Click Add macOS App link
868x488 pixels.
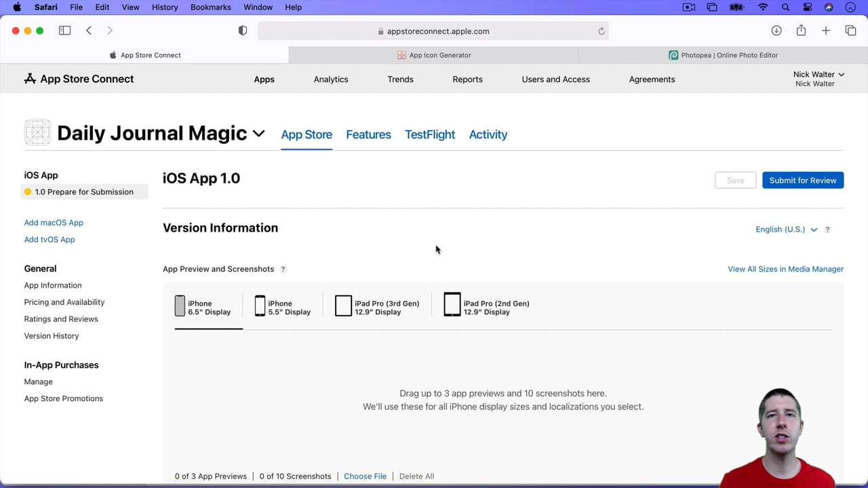[54, 222]
